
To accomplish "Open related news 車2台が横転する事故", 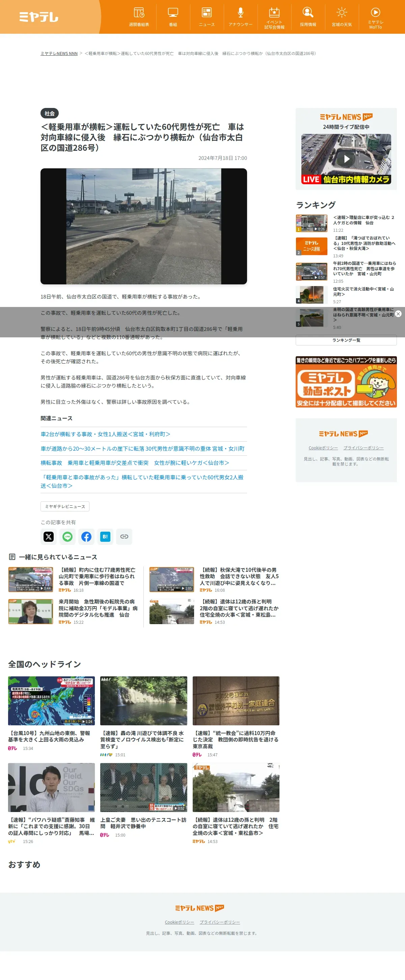I will click(105, 434).
